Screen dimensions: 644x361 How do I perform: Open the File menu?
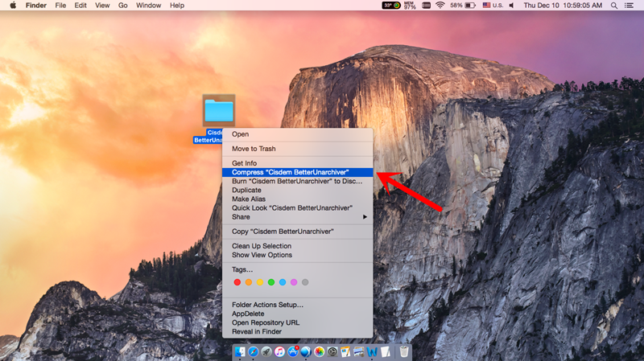[x=60, y=6]
